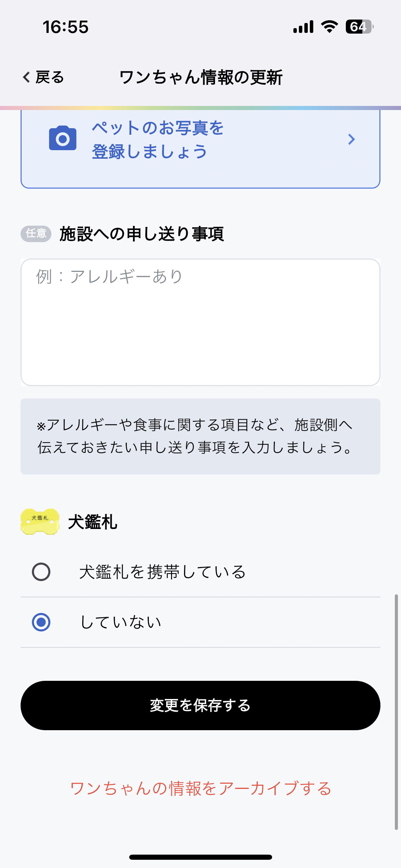Tap the 16:55 clock in status bar
401x868 pixels.
click(x=65, y=27)
